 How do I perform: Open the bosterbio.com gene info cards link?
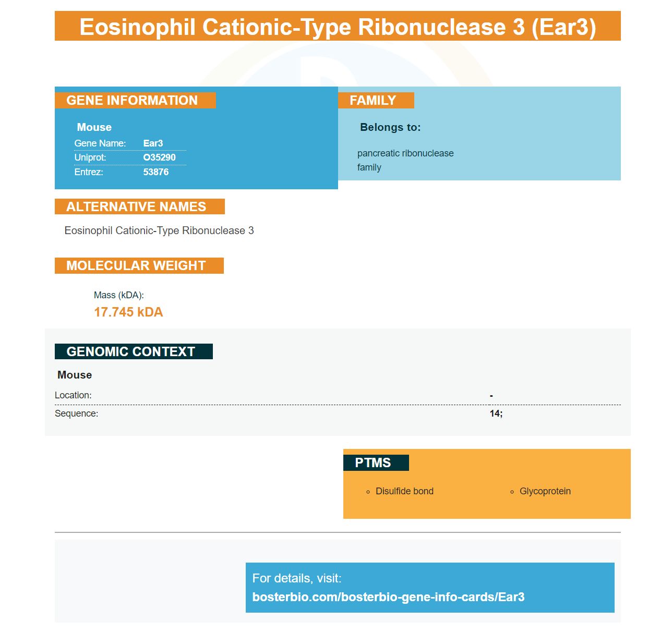click(x=388, y=597)
